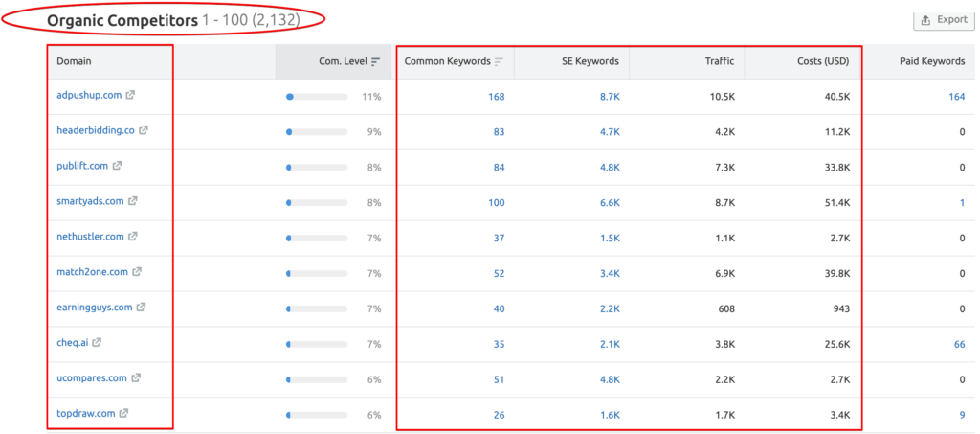Open nethustler.com SE keywords value 1.5K
980x434 pixels.
coord(610,239)
